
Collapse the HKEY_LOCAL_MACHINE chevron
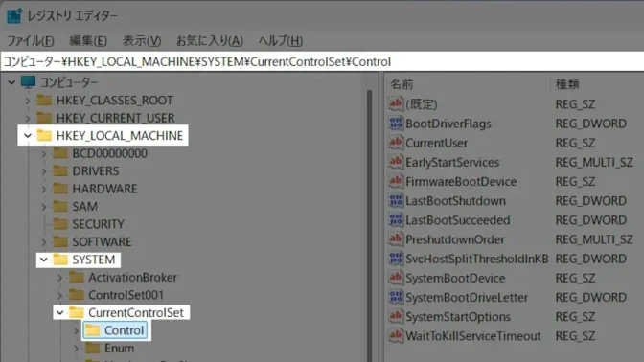coord(28,135)
